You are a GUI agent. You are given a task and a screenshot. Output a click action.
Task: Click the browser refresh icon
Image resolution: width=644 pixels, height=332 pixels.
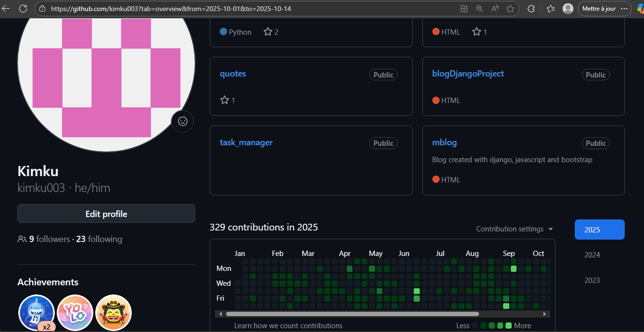[23, 9]
